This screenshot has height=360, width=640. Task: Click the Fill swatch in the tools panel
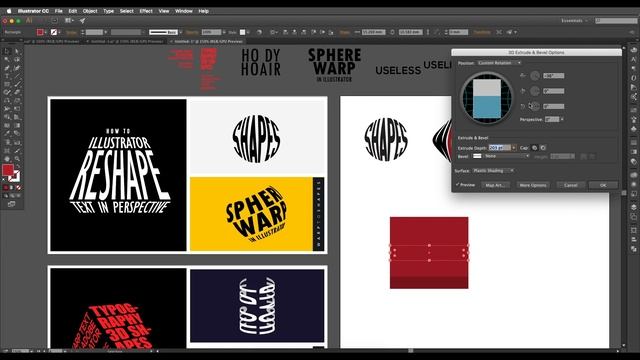[x=8, y=170]
